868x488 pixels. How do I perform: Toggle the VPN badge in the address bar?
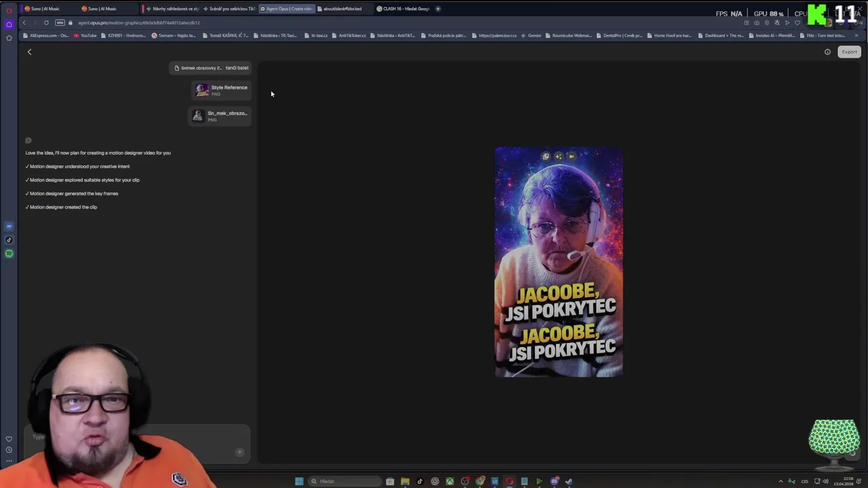tap(60, 22)
